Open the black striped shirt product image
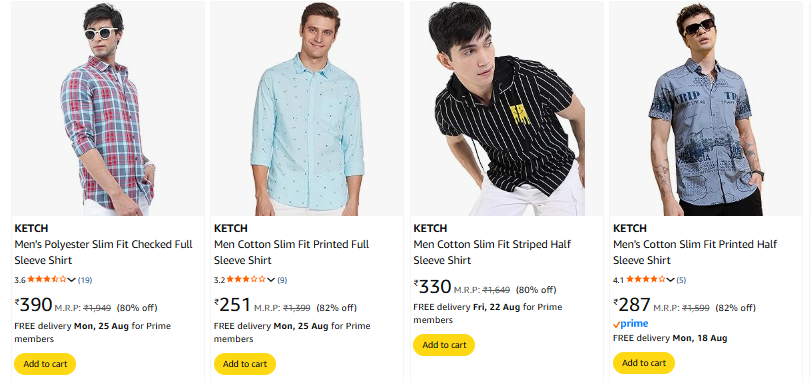 507,109
